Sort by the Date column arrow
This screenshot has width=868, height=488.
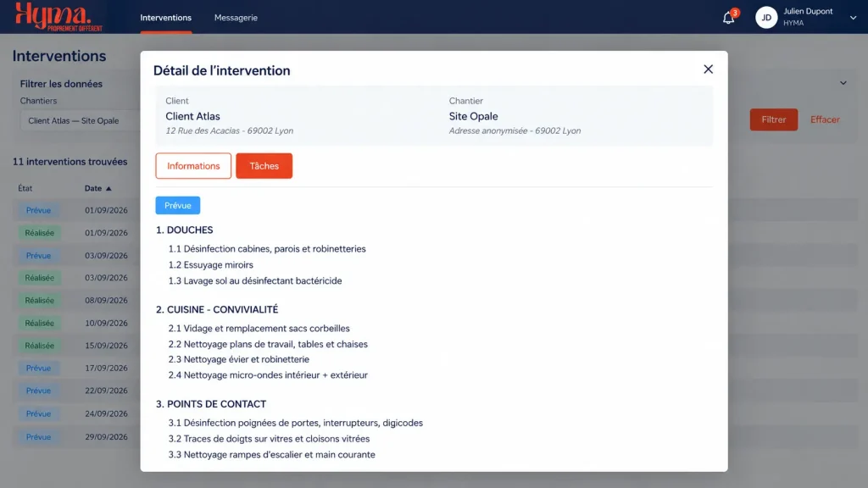pyautogui.click(x=108, y=189)
